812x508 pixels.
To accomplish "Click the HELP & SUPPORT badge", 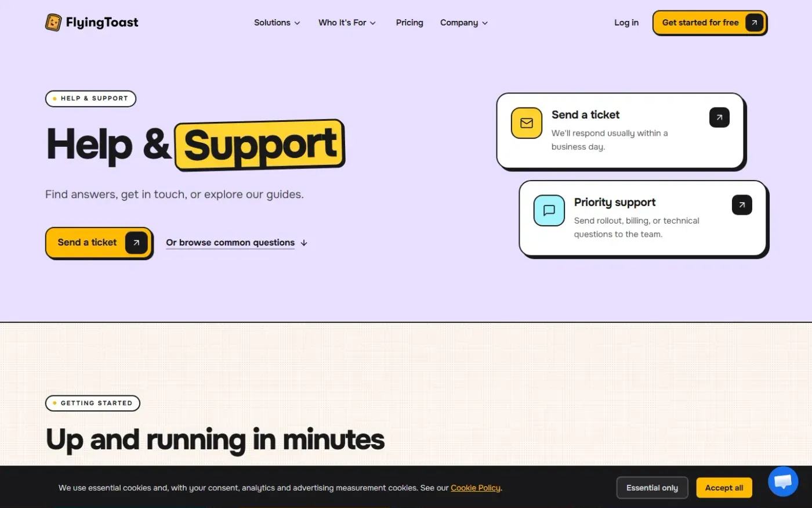I will pos(90,99).
